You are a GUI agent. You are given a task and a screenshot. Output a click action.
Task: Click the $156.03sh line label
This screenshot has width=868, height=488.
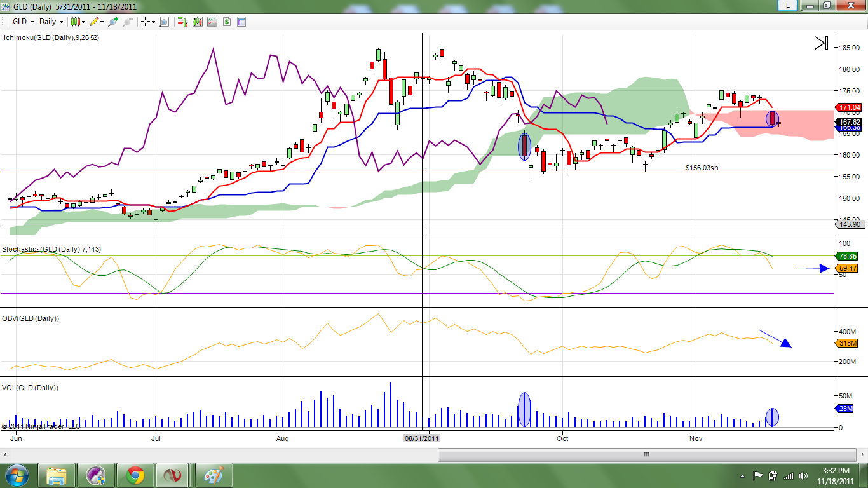coord(702,168)
